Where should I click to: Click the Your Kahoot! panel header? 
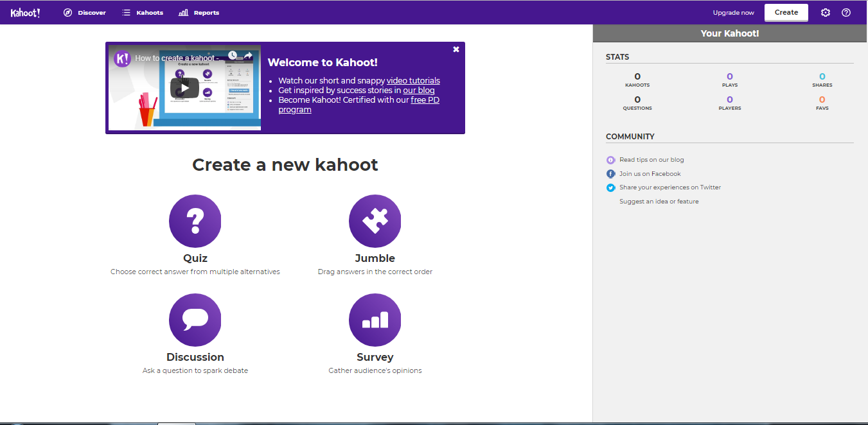[730, 33]
